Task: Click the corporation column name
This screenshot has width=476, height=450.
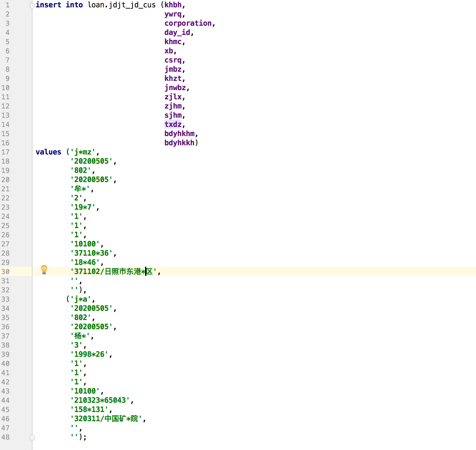Action: click(x=188, y=23)
